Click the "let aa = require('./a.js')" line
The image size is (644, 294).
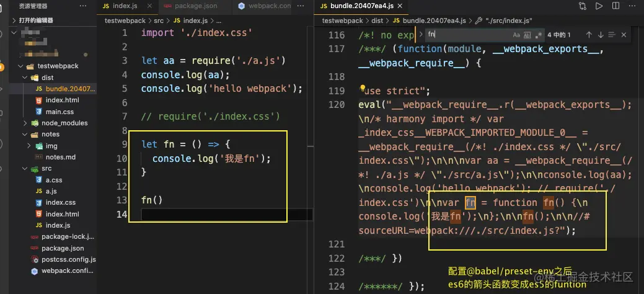[213, 60]
